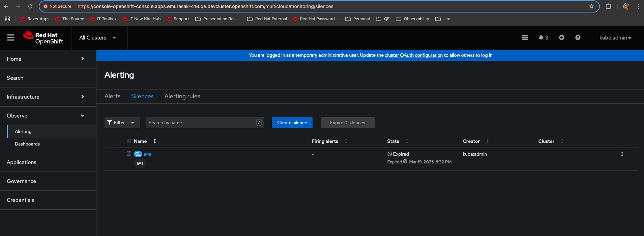Open the help question mark menu
The image size is (644, 236).
point(578,37)
